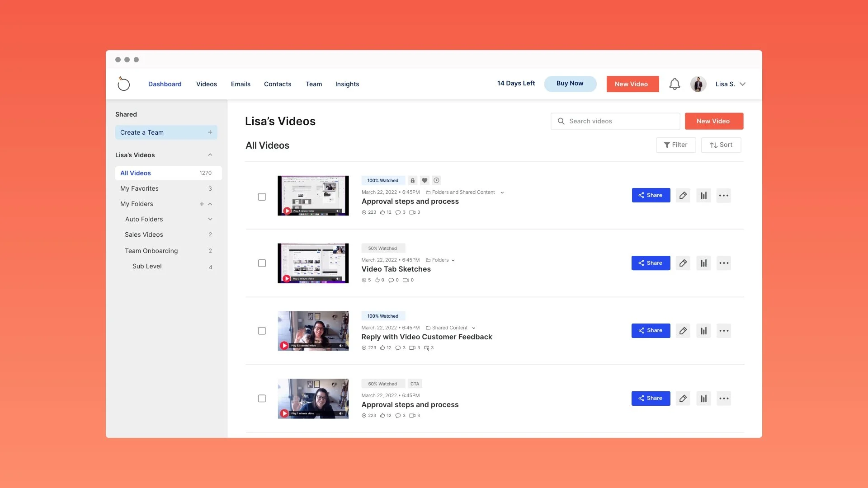Image resolution: width=868 pixels, height=488 pixels.
Task: Click Lisa S.'s profile avatar
Action: 698,84
